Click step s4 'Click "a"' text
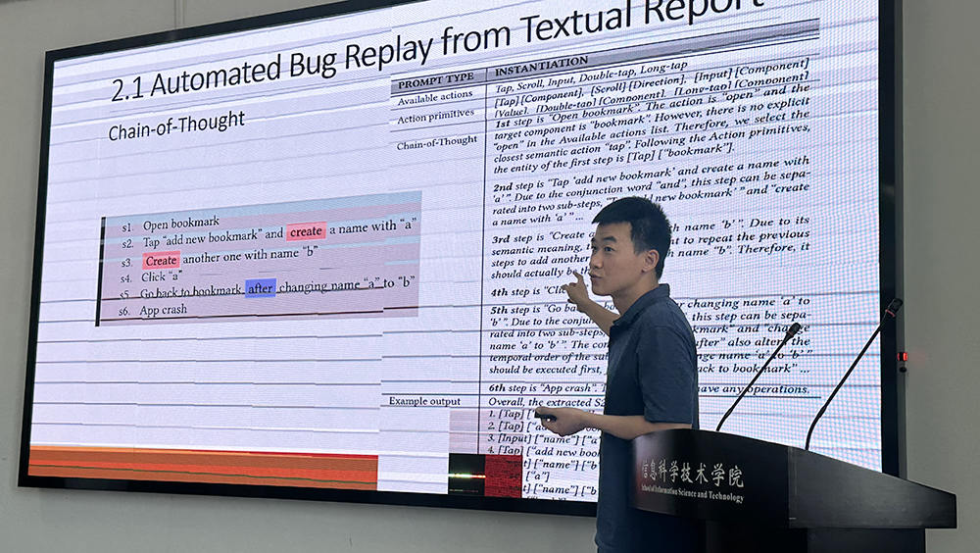 [x=162, y=277]
